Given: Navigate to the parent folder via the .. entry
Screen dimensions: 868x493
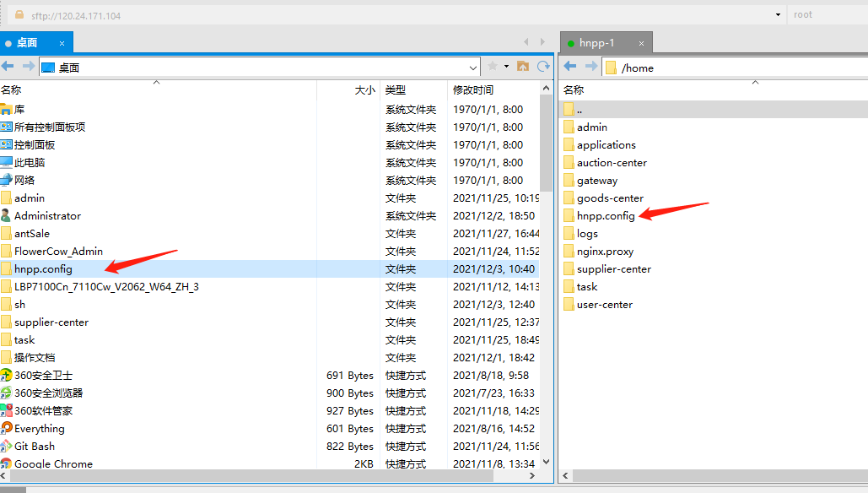Looking at the screenshot, I should [x=579, y=108].
